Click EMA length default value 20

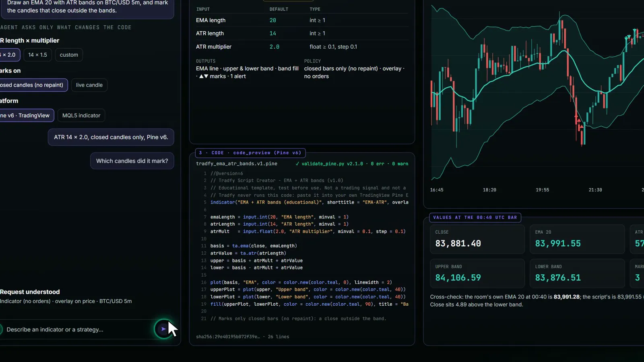273,20
